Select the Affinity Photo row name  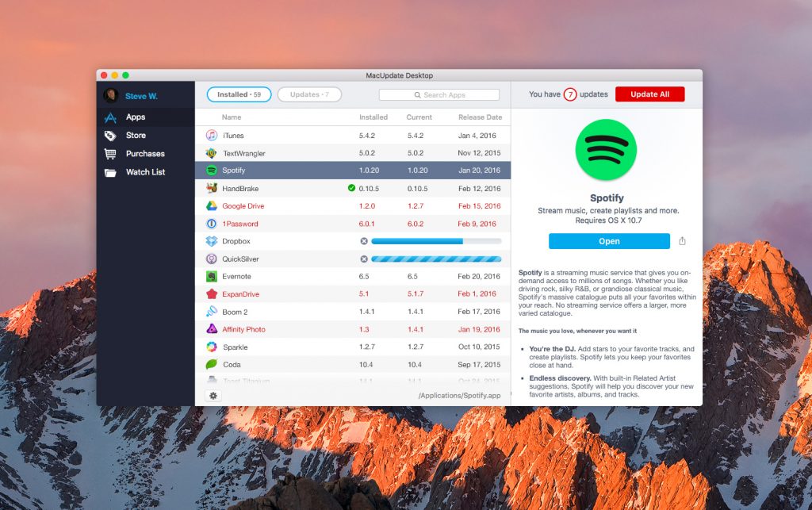pyautogui.click(x=244, y=329)
